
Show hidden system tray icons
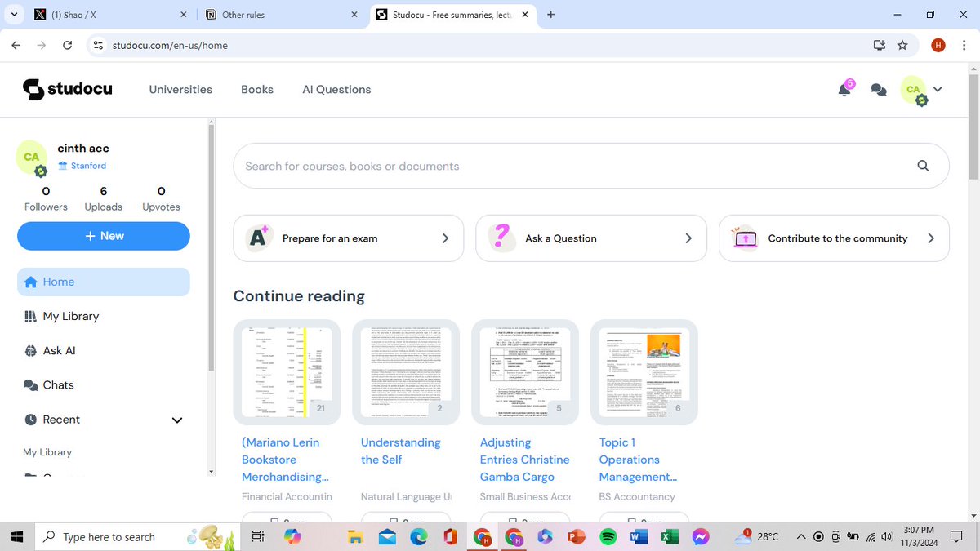tap(800, 536)
